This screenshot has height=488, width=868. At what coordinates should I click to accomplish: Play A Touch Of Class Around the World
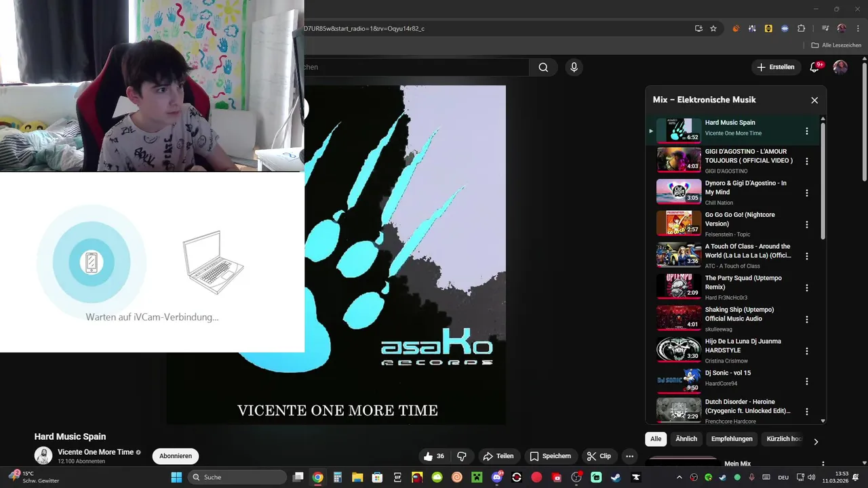(x=679, y=255)
